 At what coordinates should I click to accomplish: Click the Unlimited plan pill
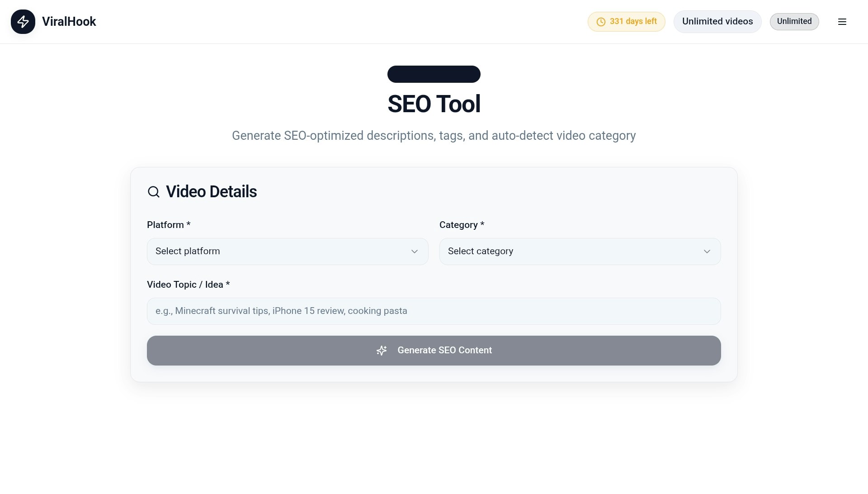[x=794, y=21]
